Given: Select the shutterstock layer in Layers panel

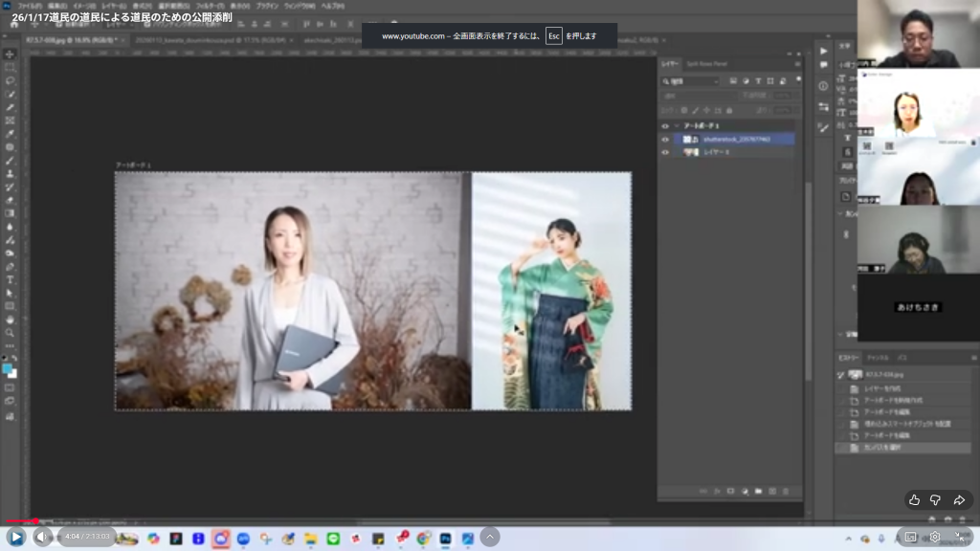Looking at the screenshot, I should [737, 139].
